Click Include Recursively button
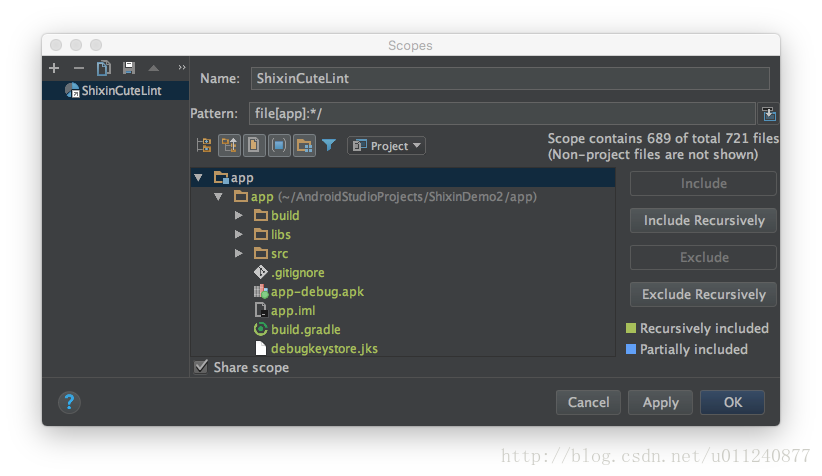822x476 pixels. 703,220
